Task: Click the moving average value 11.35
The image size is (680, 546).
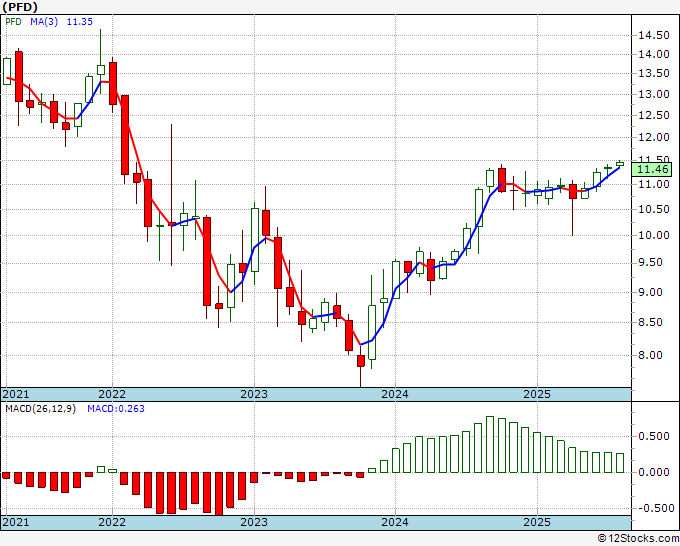Action: (x=79, y=22)
